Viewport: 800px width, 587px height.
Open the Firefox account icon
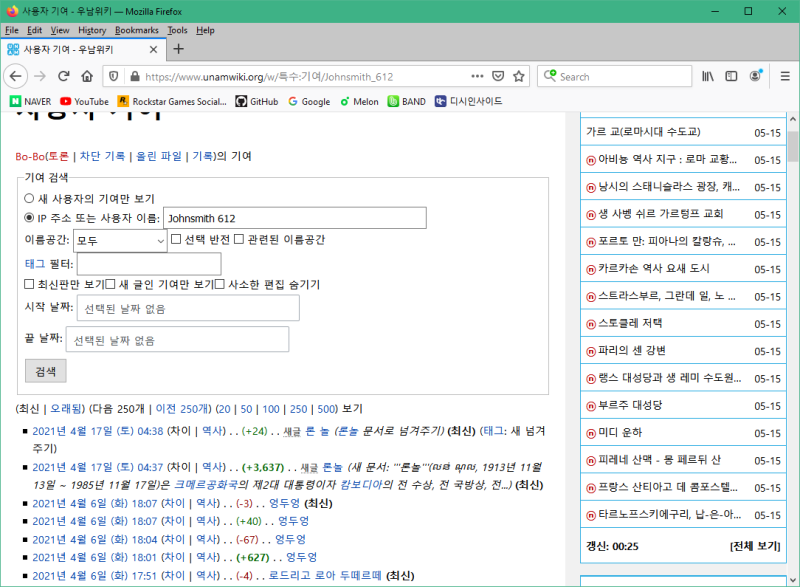tap(756, 76)
